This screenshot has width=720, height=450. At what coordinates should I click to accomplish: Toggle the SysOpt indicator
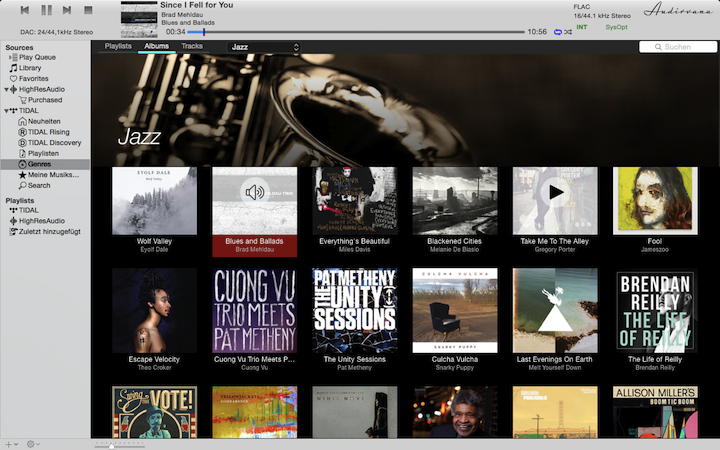click(x=616, y=27)
